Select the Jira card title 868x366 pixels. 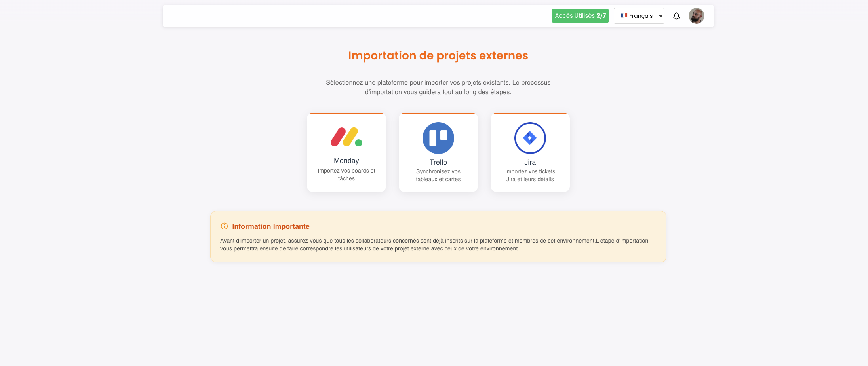pyautogui.click(x=530, y=162)
